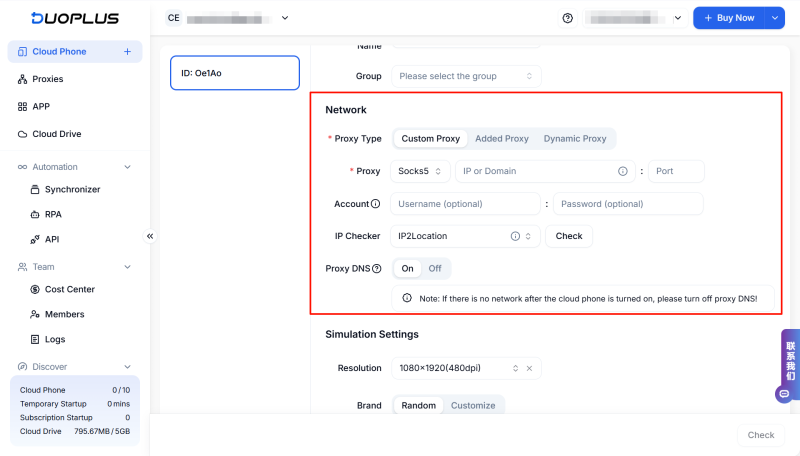Select Dynamic Proxy type option
Image resolution: width=800 pixels, height=456 pixels.
pos(575,139)
